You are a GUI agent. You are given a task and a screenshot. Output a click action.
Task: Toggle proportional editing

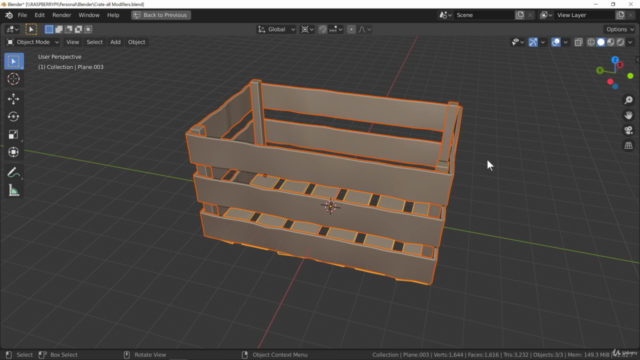pos(351,29)
